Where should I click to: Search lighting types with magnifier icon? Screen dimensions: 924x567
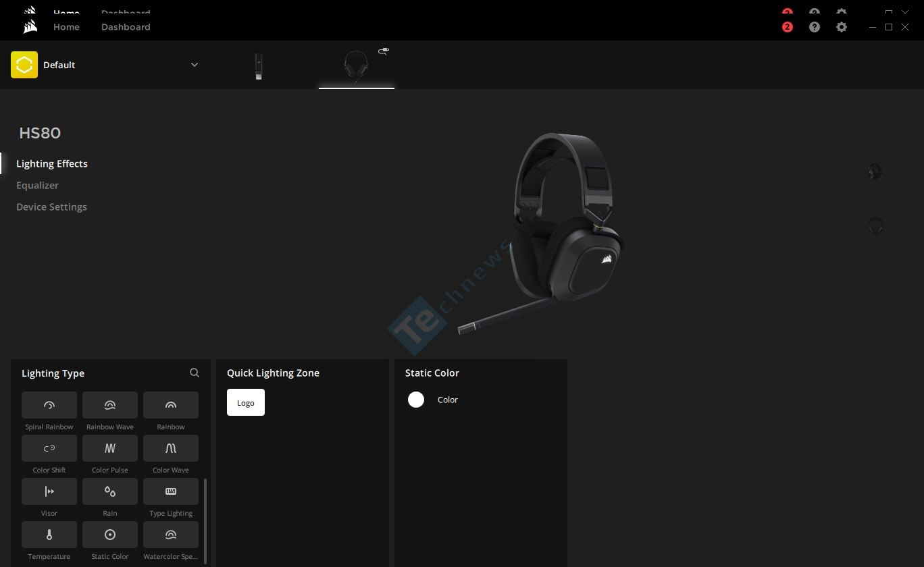point(195,373)
